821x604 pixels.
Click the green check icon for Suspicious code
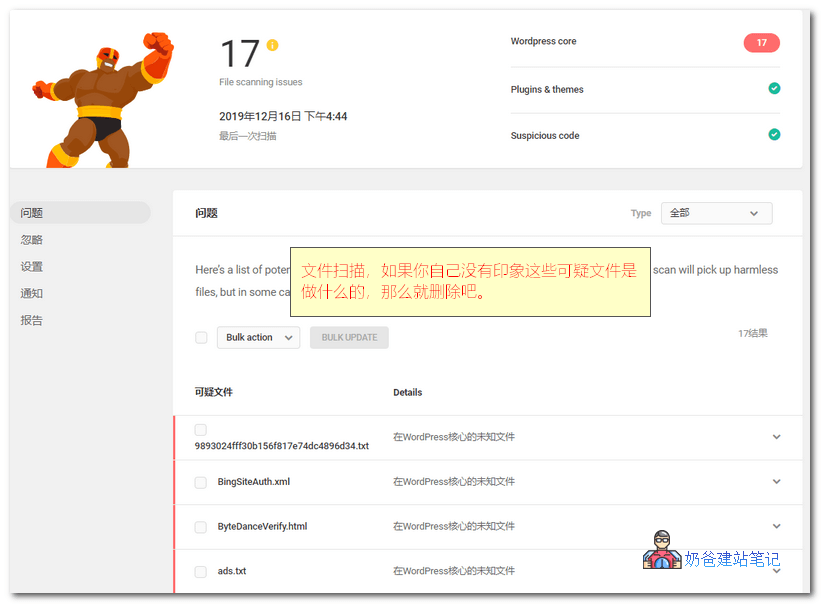(x=774, y=134)
